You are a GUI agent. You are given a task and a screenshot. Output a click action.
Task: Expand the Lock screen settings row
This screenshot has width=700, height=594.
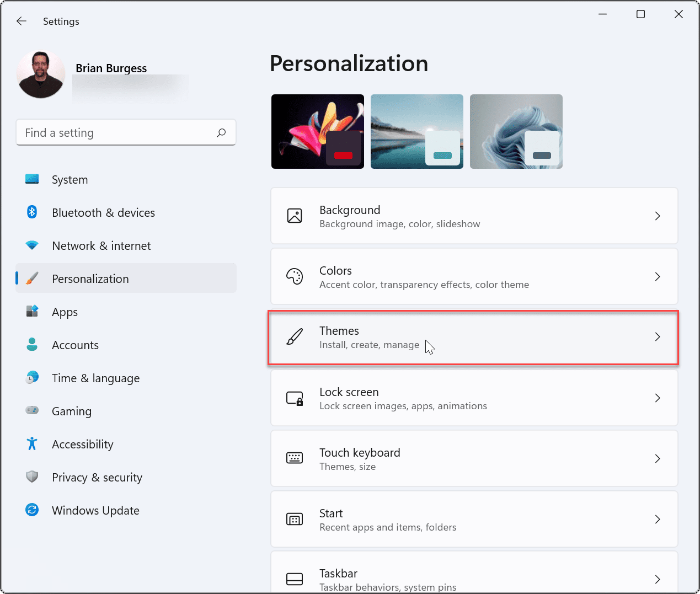tap(473, 398)
